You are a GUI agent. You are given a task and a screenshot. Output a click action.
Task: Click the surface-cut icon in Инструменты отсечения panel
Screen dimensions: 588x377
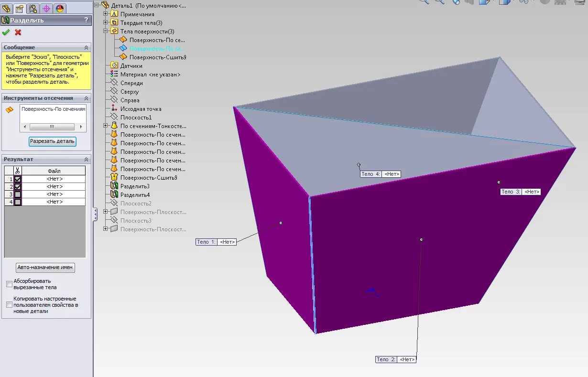tap(9, 109)
